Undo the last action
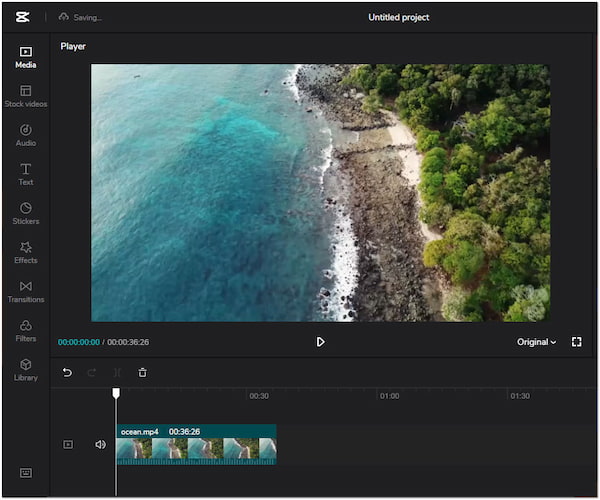 click(67, 372)
